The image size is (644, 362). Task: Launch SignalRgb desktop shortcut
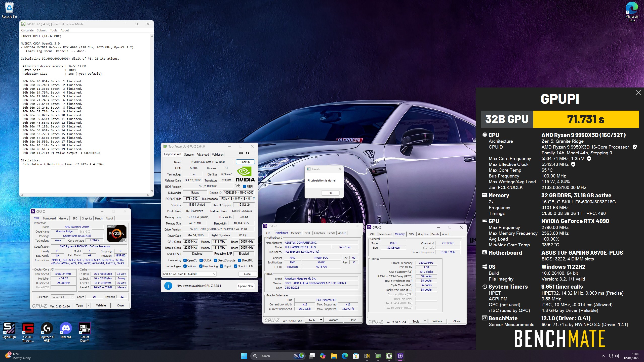tap(9, 331)
